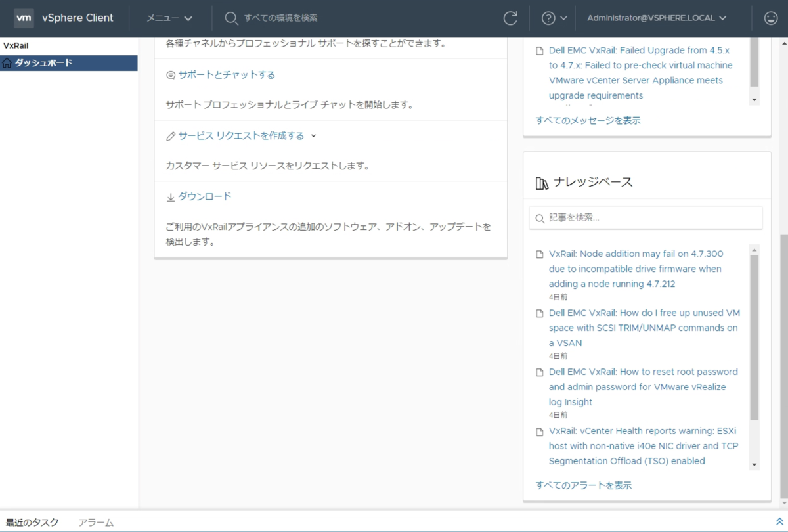Image resolution: width=788 pixels, height=532 pixels.
Task: Open the help question mark icon
Action: coord(548,18)
